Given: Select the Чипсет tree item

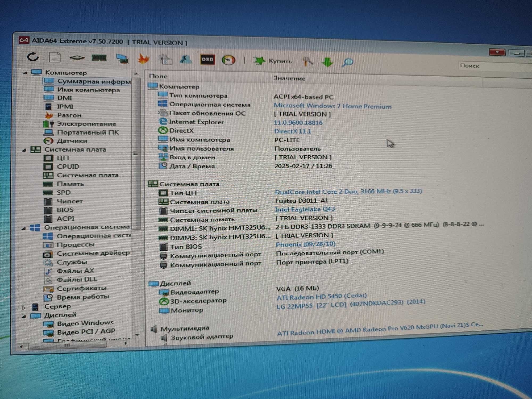Looking at the screenshot, I should click(63, 201).
